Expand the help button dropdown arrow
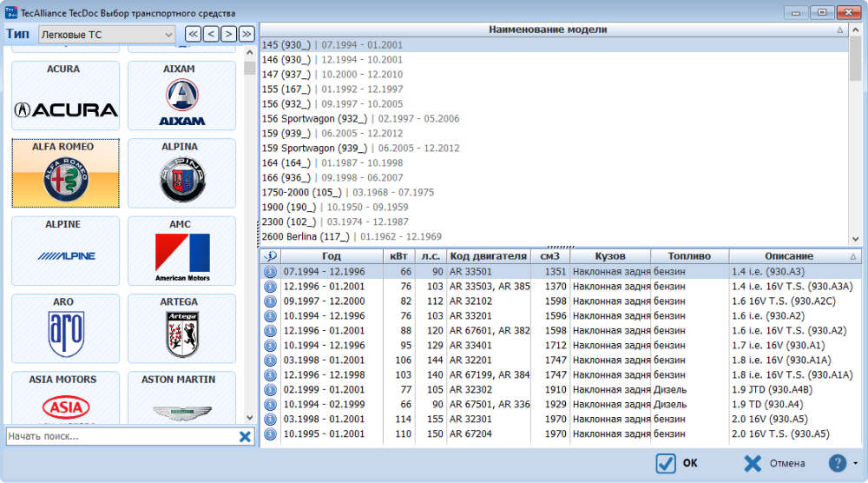Viewport: 868px width, 483px height. [x=855, y=463]
